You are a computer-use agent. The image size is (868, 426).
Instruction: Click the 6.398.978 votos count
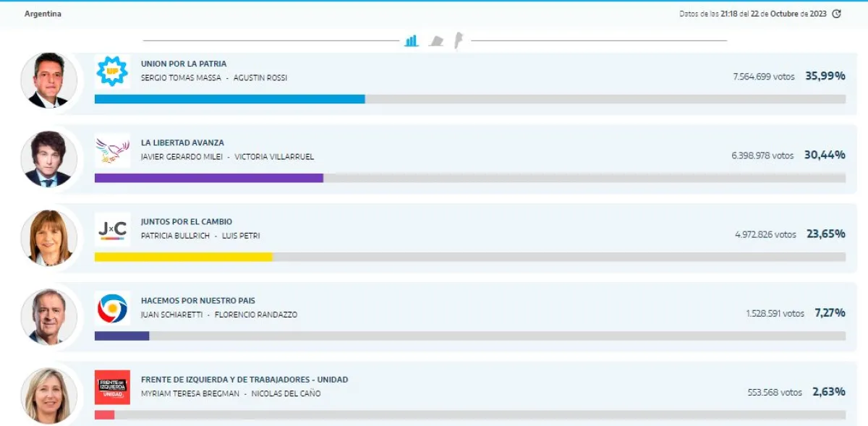(x=762, y=155)
